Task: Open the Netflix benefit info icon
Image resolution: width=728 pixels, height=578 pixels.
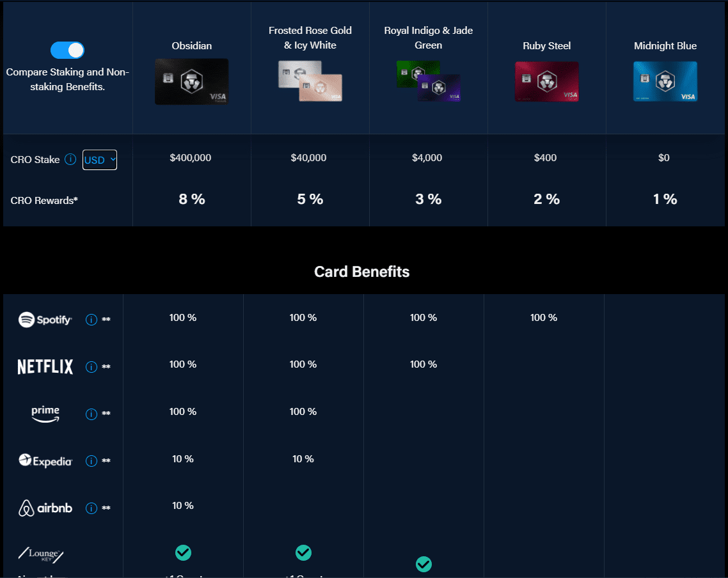Action: tap(91, 367)
